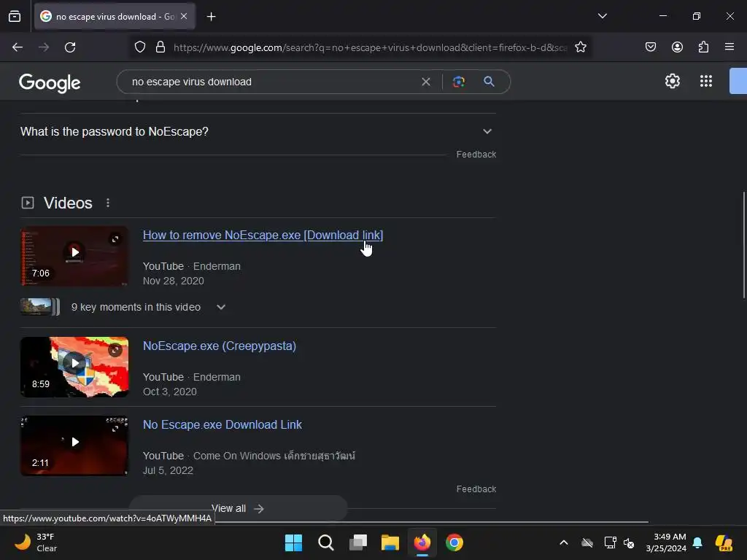Switch to Firefox in taskbar
This screenshot has width=747, height=560.
click(x=422, y=542)
